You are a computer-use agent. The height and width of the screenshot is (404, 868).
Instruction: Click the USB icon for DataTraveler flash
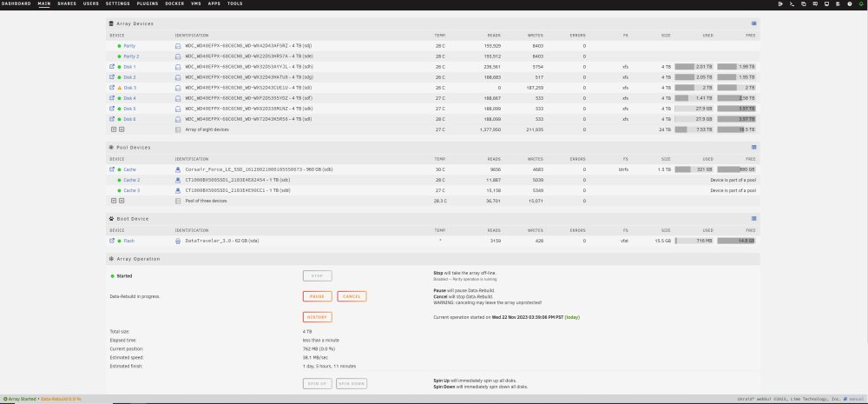[178, 241]
